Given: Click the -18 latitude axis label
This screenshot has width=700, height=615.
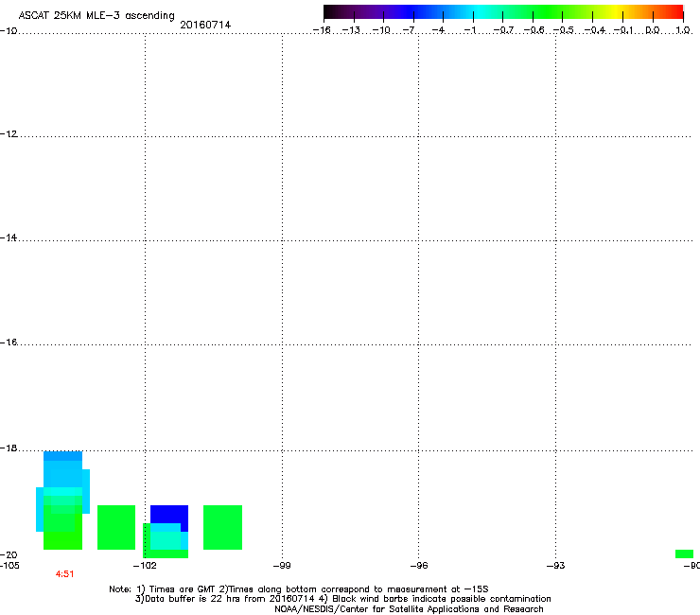Looking at the screenshot, I should [9, 448].
